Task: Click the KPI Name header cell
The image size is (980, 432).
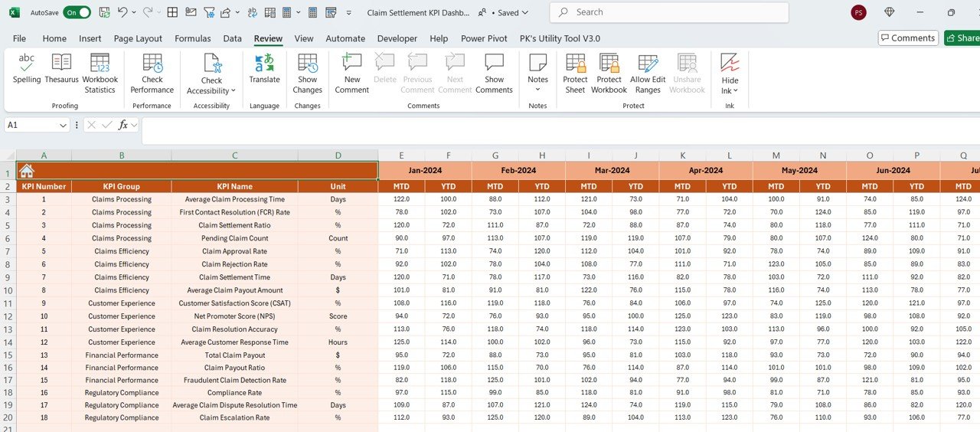Action: (x=234, y=186)
